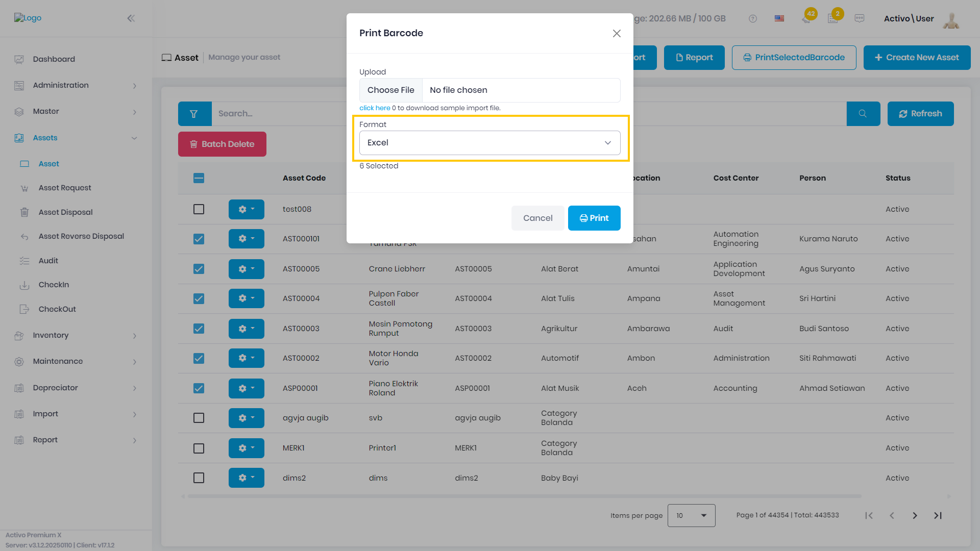
Task: Open the task list with badge 2
Action: pos(834,17)
